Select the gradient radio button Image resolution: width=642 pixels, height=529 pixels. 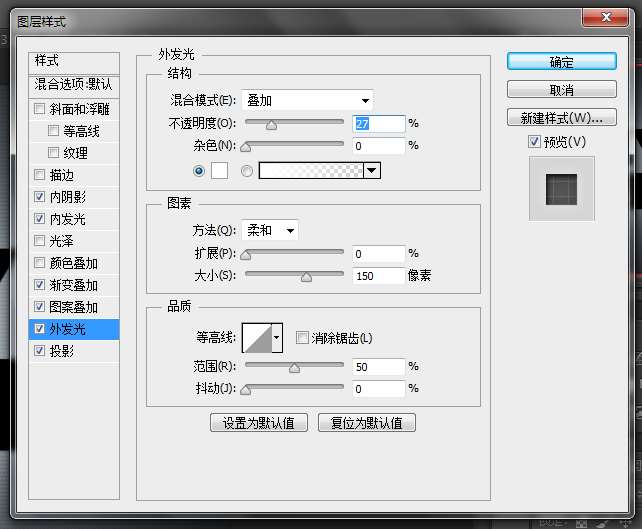(x=247, y=171)
